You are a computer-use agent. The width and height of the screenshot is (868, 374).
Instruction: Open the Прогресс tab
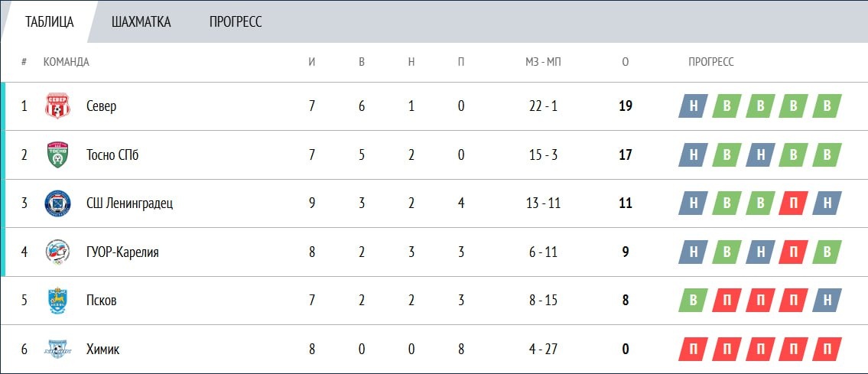point(236,21)
